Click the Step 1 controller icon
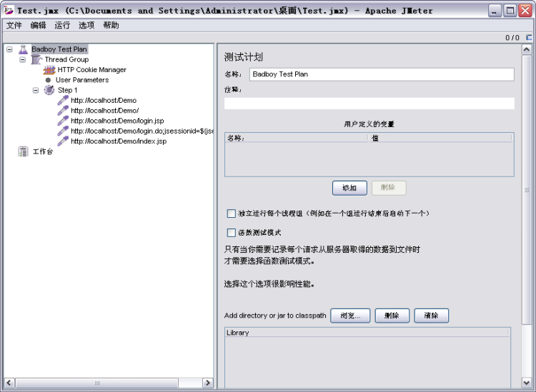Screen dimensions: 536x392 (49, 90)
